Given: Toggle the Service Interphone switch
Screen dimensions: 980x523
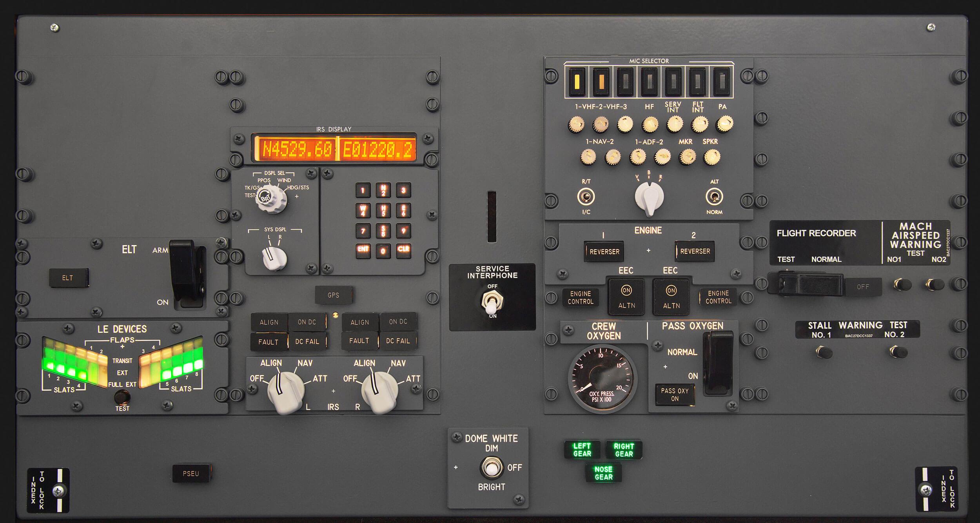Looking at the screenshot, I should click(x=492, y=303).
